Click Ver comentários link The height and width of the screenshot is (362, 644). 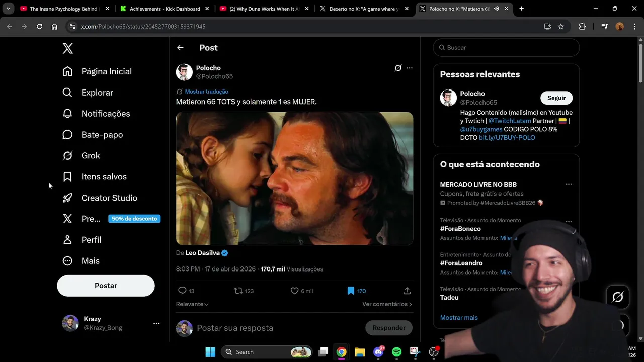tap(387, 304)
